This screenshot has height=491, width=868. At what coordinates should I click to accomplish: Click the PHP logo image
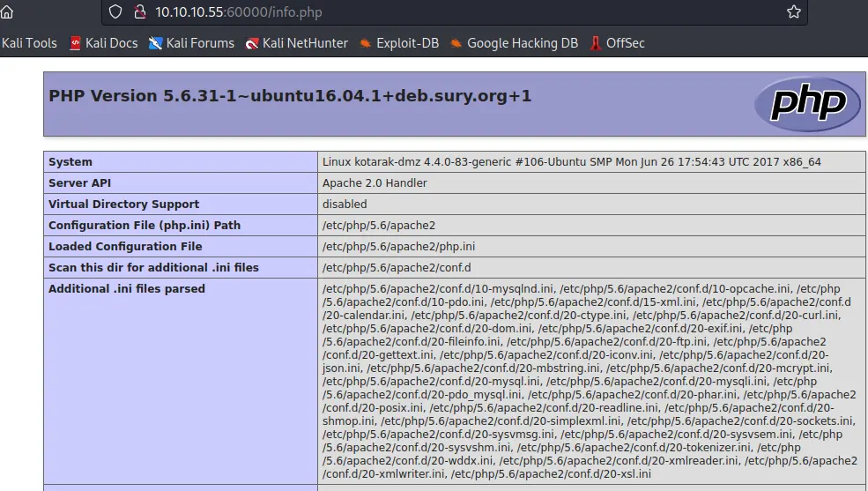(x=808, y=103)
